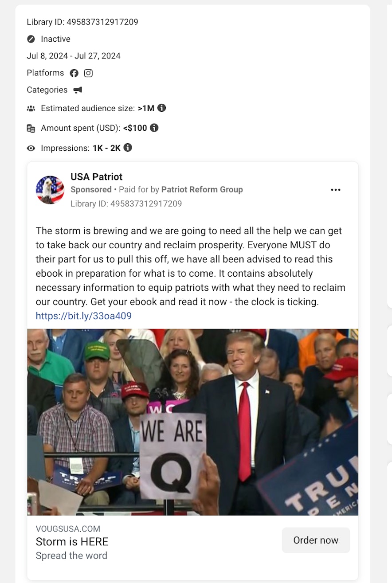Open the USA Patriot page name
392x583 pixels.
tap(96, 176)
